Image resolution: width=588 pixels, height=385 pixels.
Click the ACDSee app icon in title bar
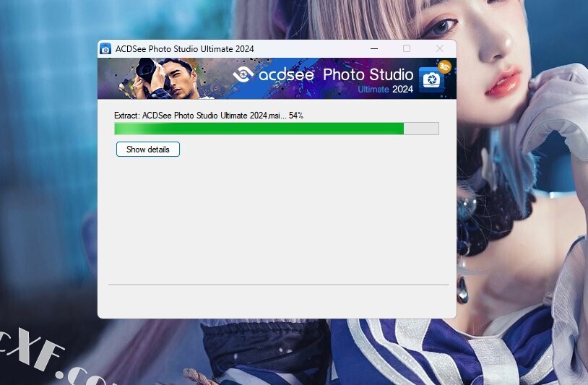click(x=105, y=48)
